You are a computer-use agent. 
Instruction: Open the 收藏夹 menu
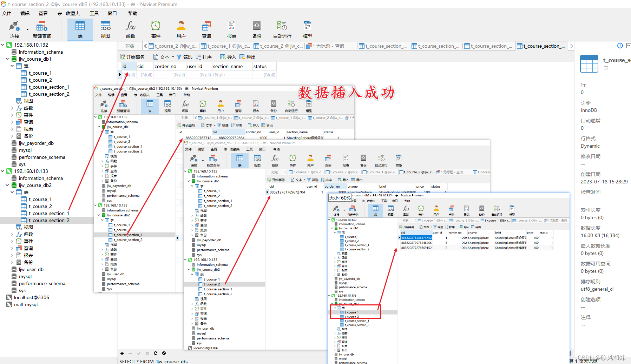[73, 13]
